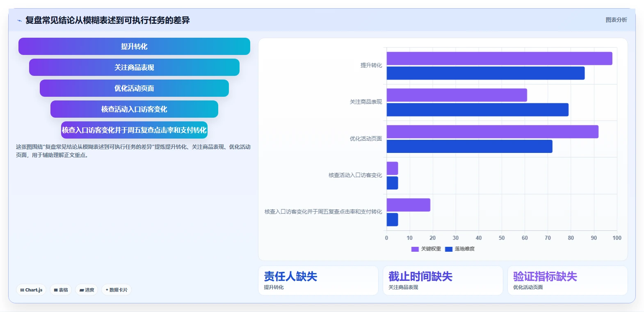Screen dimensions: 644x312
Task: Click the header icon beside the title
Action: pyautogui.click(x=19, y=20)
